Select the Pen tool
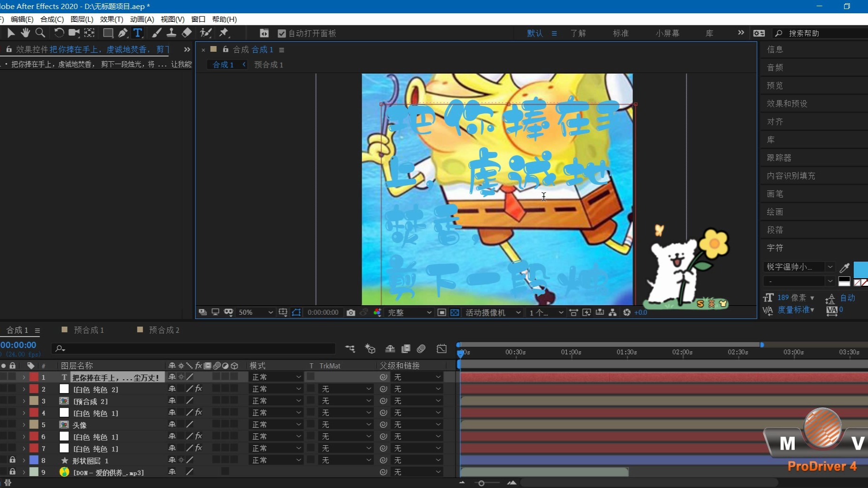This screenshot has height=488, width=868. pos(123,33)
